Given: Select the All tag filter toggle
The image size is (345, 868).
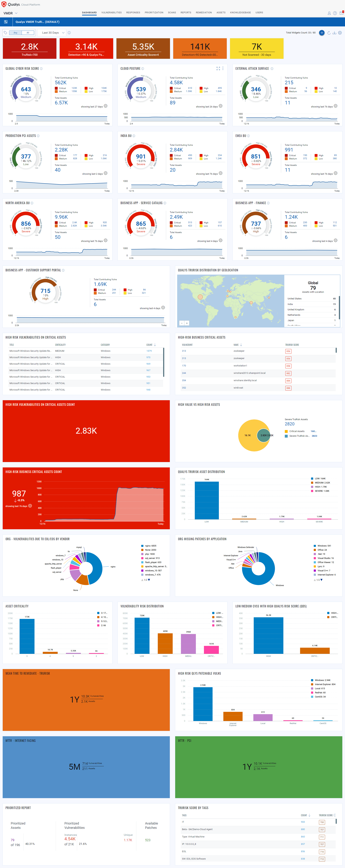Looking at the screenshot, I should pyautogui.click(x=28, y=33).
